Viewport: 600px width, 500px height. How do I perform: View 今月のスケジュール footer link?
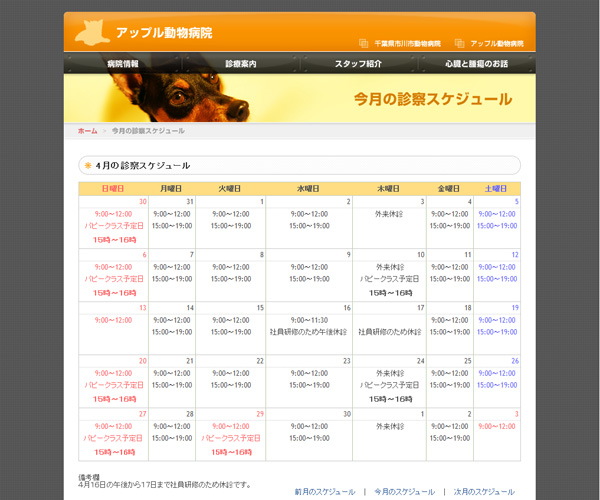pyautogui.click(x=404, y=492)
